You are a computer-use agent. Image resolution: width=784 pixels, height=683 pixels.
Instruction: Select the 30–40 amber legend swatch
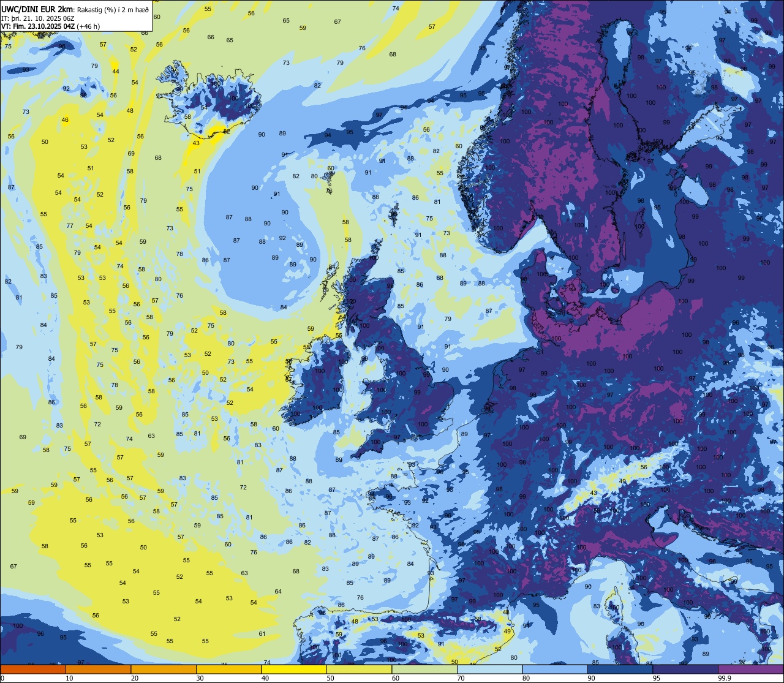[228, 669]
